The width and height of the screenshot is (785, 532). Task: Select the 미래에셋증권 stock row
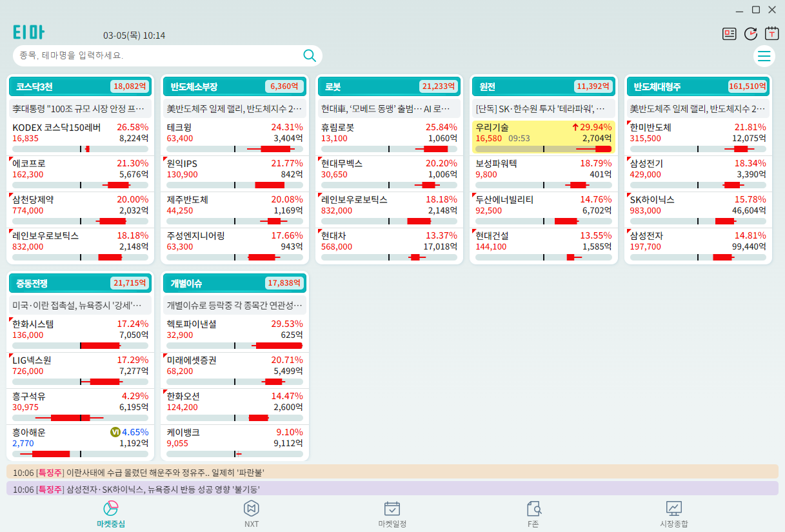point(235,369)
